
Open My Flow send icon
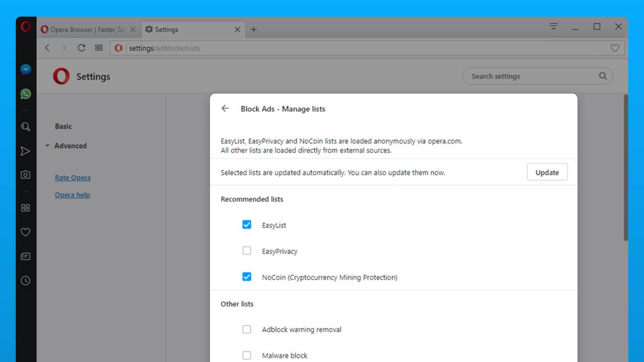click(25, 151)
